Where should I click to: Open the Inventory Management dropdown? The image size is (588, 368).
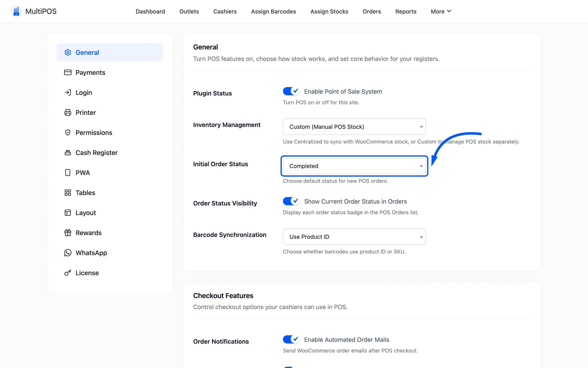tap(354, 127)
